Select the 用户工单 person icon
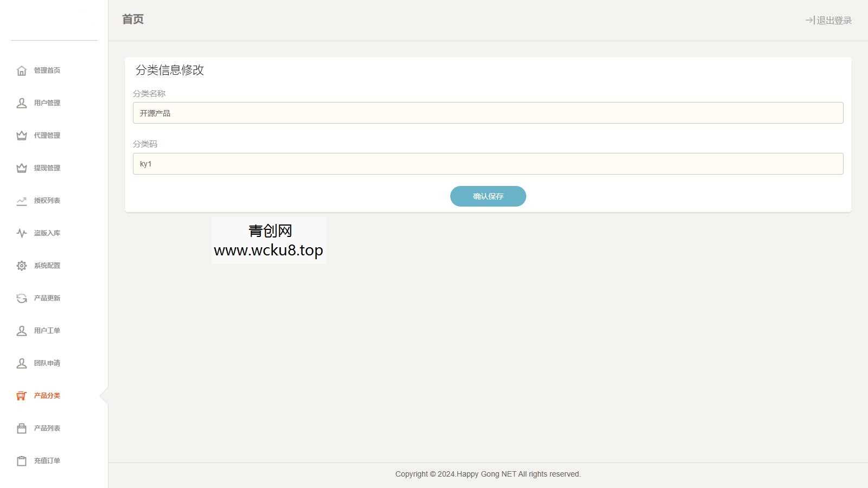868x488 pixels. pos(21,330)
